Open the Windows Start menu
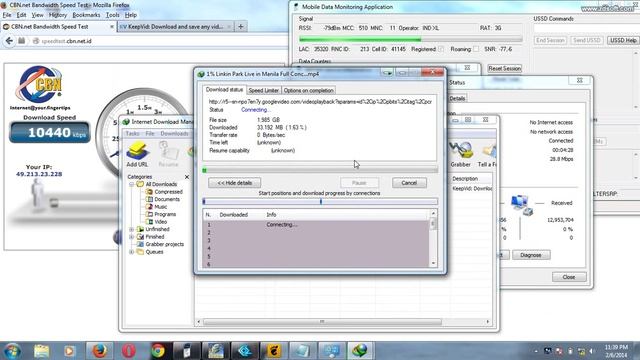The width and height of the screenshot is (640, 360). pyautogui.click(x=12, y=351)
